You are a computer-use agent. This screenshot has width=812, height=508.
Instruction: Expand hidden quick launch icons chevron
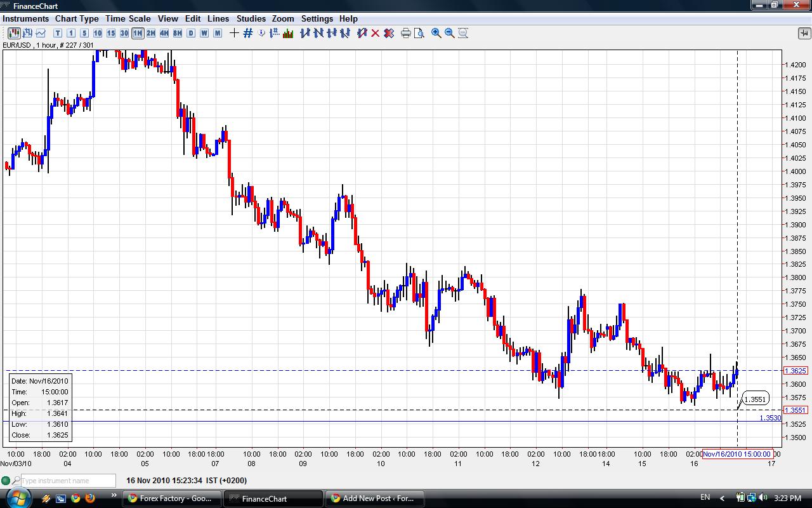[x=114, y=496]
